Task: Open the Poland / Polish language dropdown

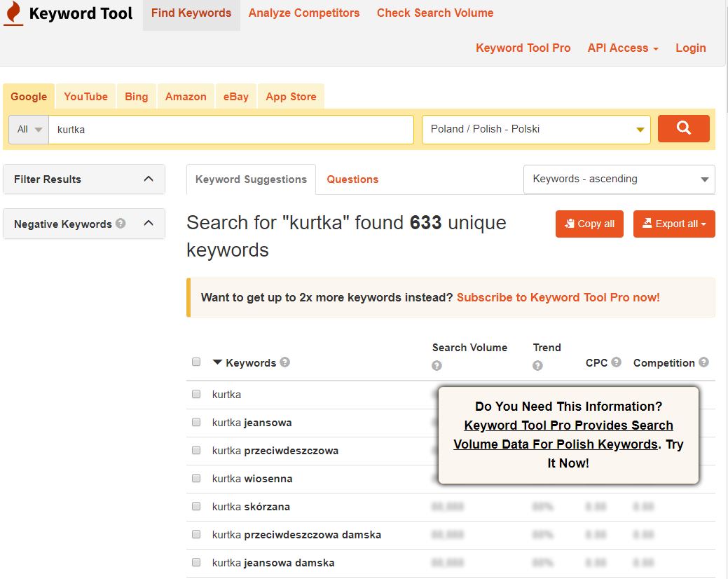Action: tap(536, 129)
